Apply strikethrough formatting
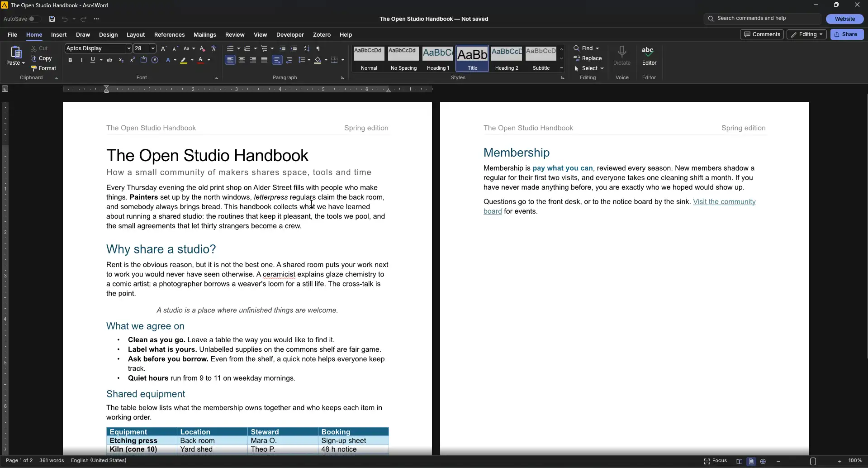The width and height of the screenshot is (868, 468). pyautogui.click(x=109, y=60)
